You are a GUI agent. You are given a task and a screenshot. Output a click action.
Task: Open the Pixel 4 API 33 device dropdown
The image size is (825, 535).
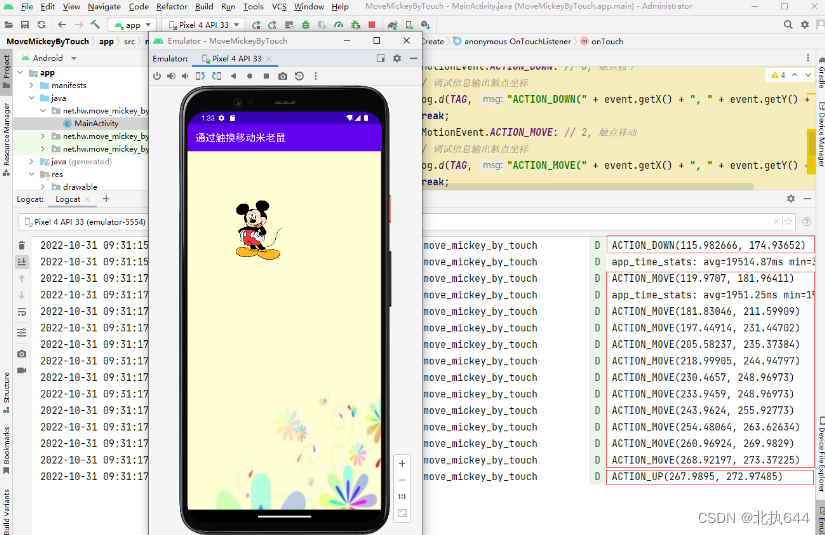point(203,25)
